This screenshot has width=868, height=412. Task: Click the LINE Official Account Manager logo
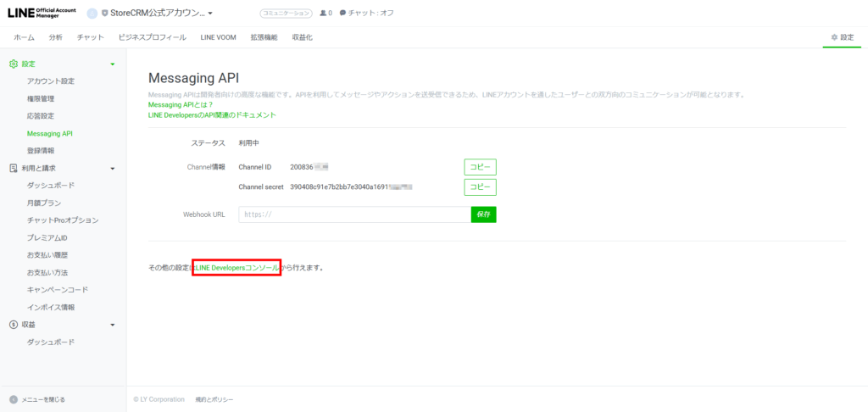point(42,13)
